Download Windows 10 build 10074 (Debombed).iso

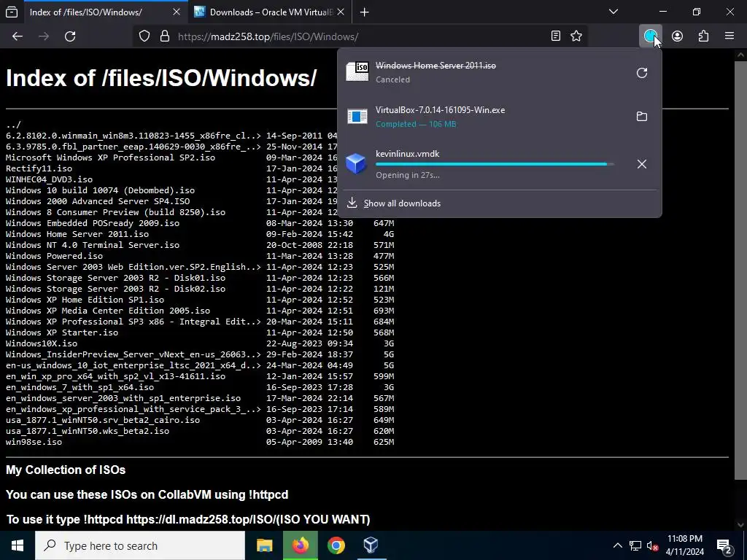100,190
